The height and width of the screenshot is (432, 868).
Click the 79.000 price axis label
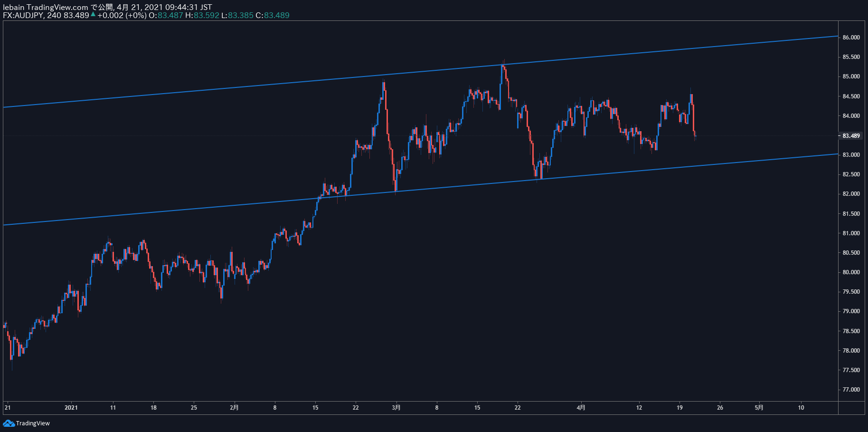pyautogui.click(x=851, y=311)
